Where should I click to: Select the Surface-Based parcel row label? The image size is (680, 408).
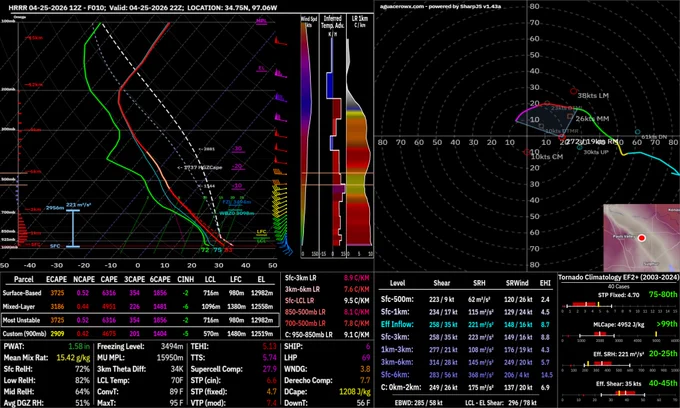[x=22, y=293]
